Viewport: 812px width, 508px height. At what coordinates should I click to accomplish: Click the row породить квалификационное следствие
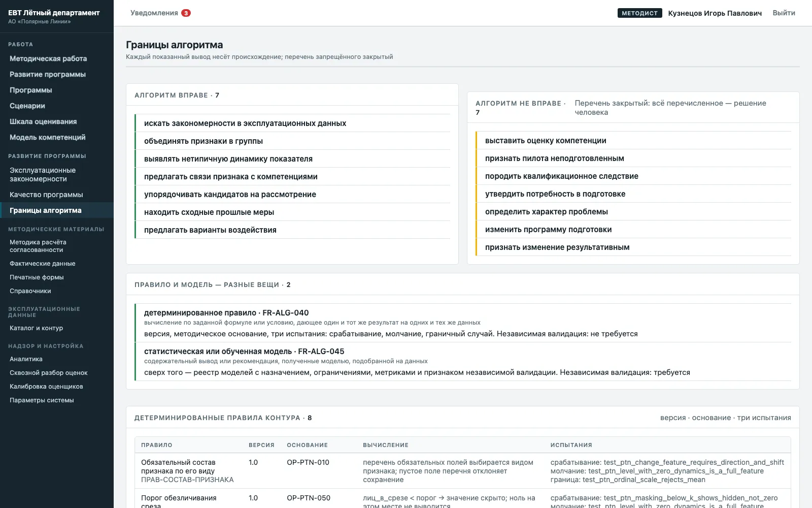point(633,176)
